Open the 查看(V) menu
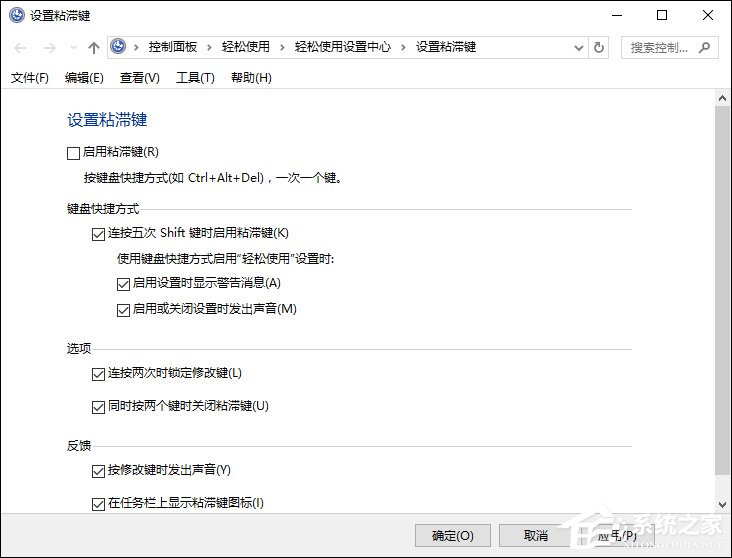Viewport: 732px width, 558px height. click(x=140, y=78)
